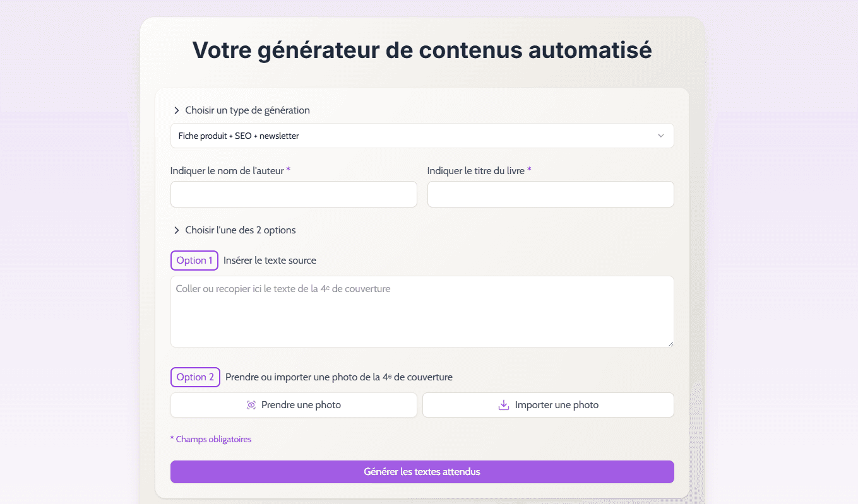Click the "Insérer le texte source" label
Screen dimensions: 858x504
click(x=270, y=261)
